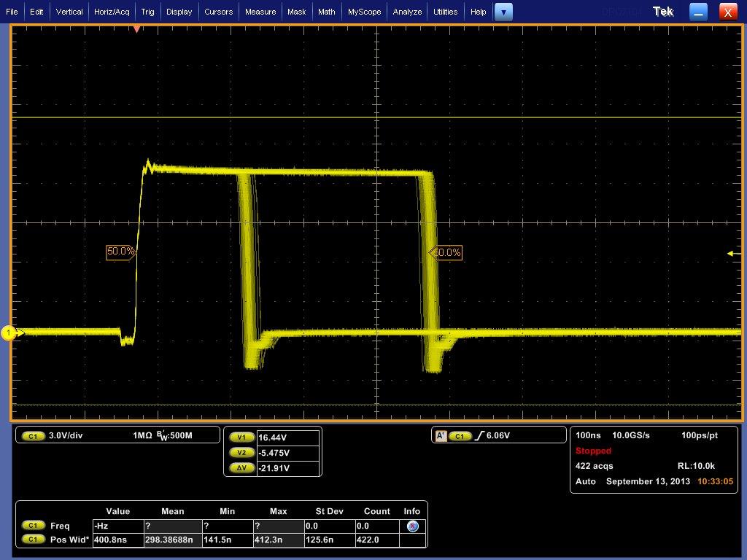Minimize the oscilloscope window

(x=698, y=12)
